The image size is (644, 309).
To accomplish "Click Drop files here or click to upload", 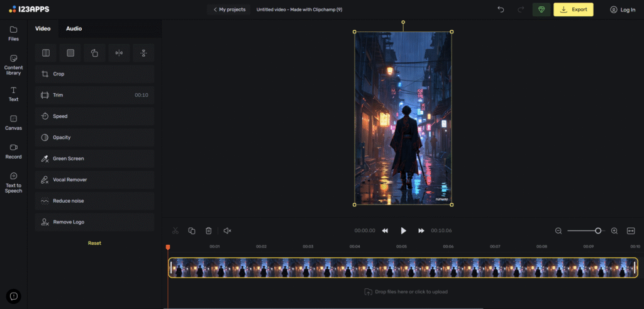I will pos(406,292).
